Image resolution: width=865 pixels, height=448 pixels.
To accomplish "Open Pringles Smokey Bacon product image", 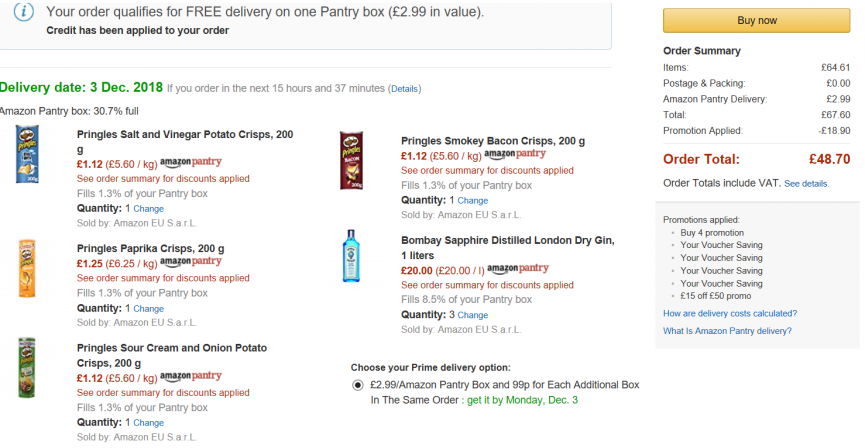I will coord(351,161).
